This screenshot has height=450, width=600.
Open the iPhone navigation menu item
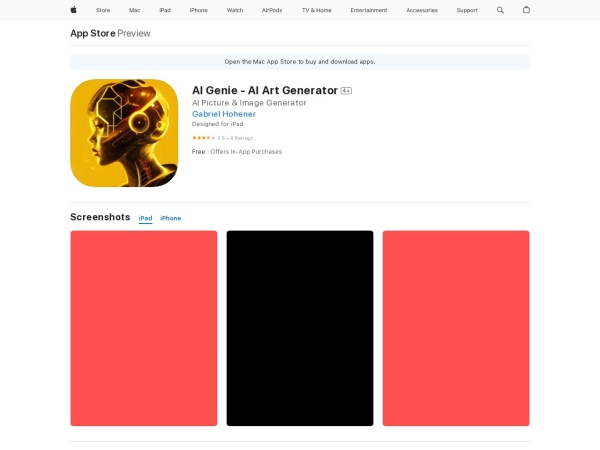tap(199, 10)
